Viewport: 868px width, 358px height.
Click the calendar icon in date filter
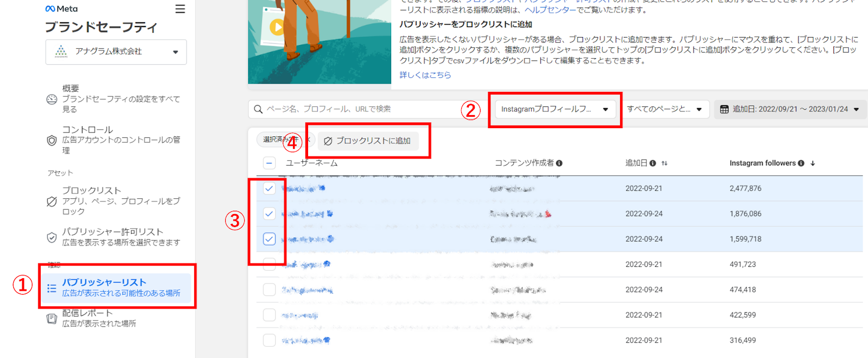[724, 109]
